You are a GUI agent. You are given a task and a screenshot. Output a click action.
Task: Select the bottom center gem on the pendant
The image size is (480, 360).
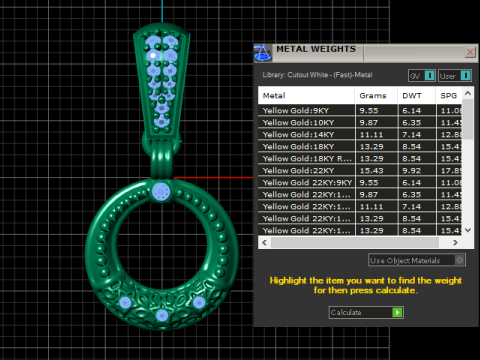pos(162,315)
